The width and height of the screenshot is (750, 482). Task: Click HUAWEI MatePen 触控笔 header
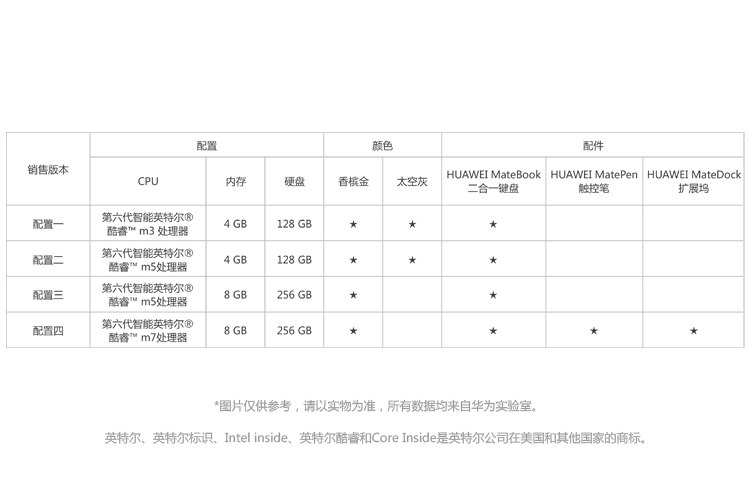[594, 181]
